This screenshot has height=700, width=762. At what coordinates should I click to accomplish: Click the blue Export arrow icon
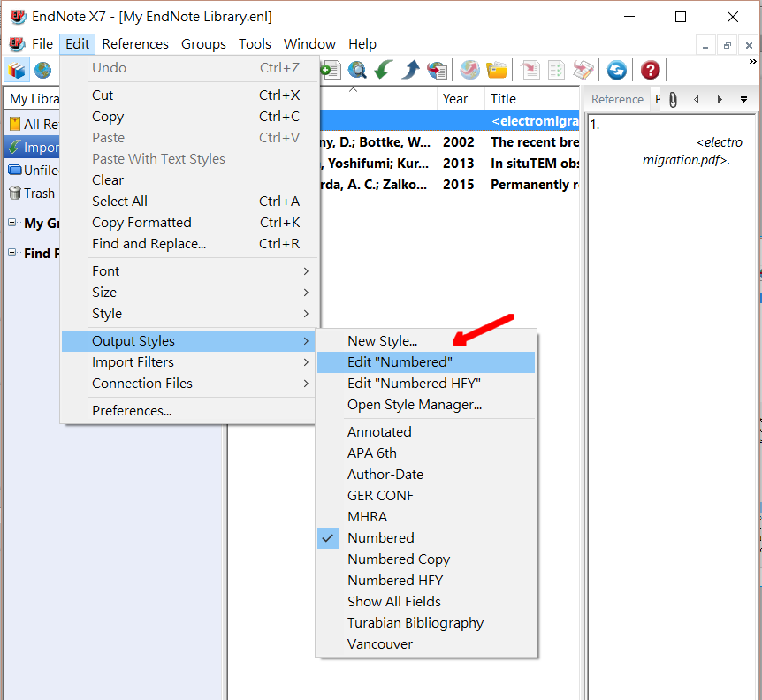(x=411, y=71)
